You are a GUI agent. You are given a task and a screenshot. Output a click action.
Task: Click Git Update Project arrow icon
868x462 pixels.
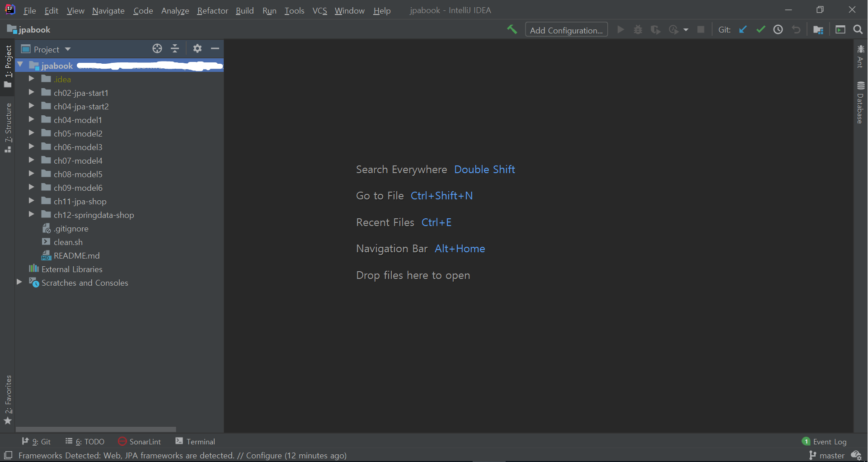(743, 30)
